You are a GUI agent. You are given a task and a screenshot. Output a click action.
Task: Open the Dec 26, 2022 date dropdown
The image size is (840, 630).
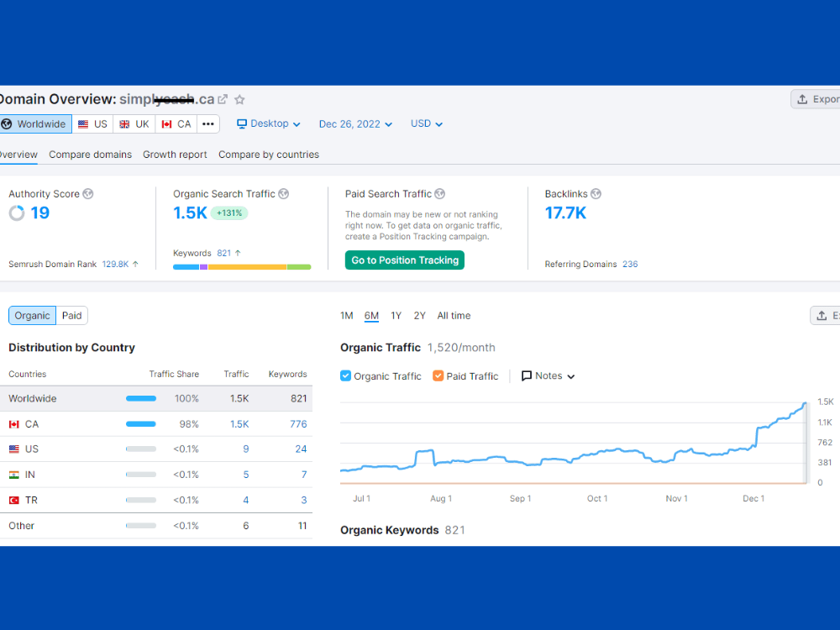[355, 124]
